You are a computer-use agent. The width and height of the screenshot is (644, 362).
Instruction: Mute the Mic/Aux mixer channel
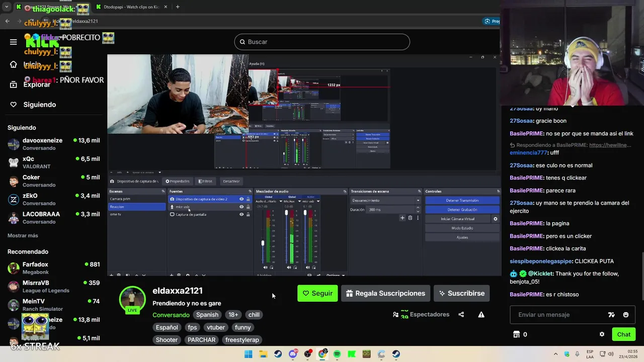coord(289,267)
